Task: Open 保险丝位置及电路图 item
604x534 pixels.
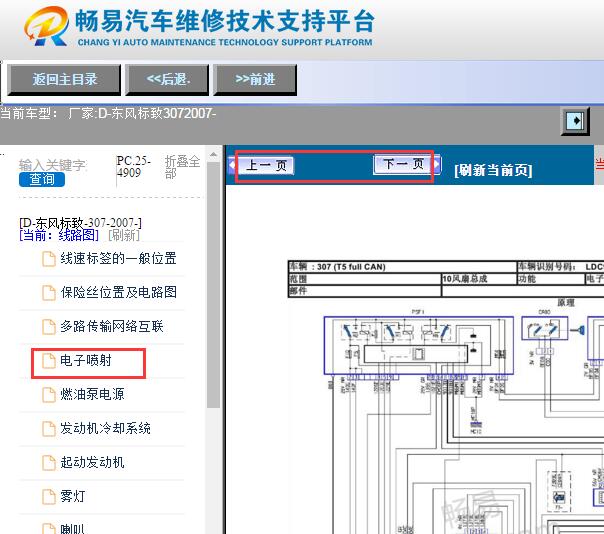Action: (118, 292)
